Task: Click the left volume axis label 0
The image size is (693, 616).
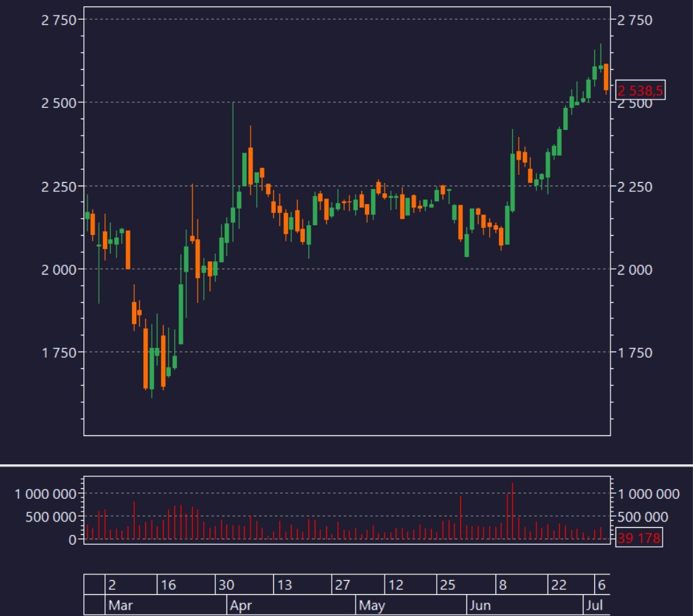Action: 73,540
